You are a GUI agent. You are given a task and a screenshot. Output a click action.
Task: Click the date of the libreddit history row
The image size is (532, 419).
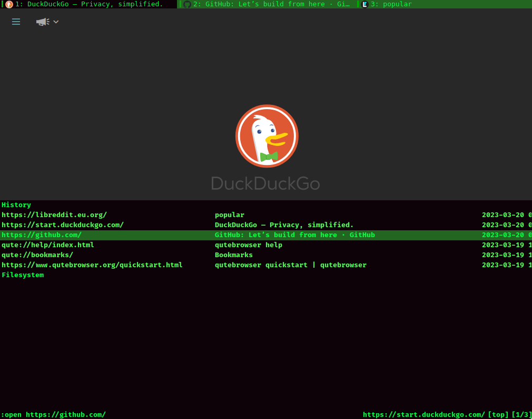click(507, 215)
